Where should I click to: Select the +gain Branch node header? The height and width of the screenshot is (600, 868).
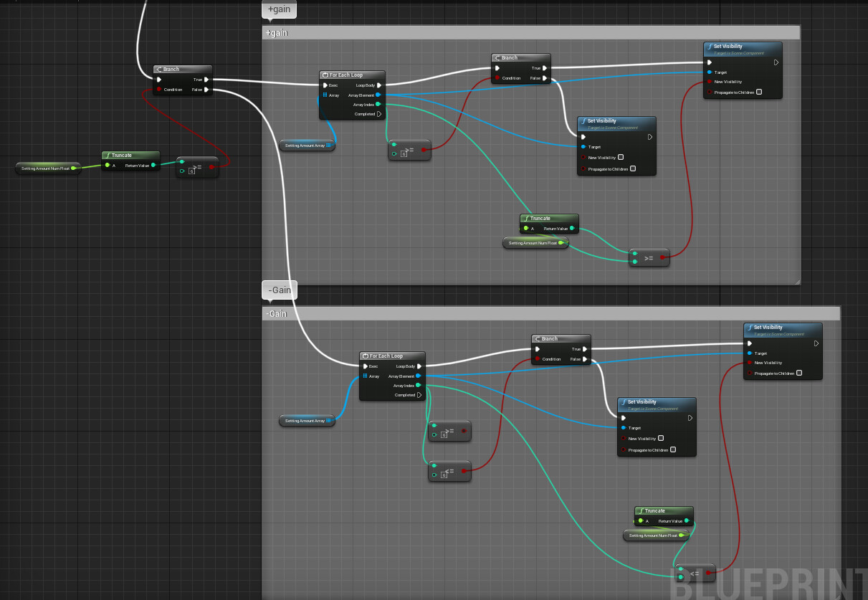(521, 58)
